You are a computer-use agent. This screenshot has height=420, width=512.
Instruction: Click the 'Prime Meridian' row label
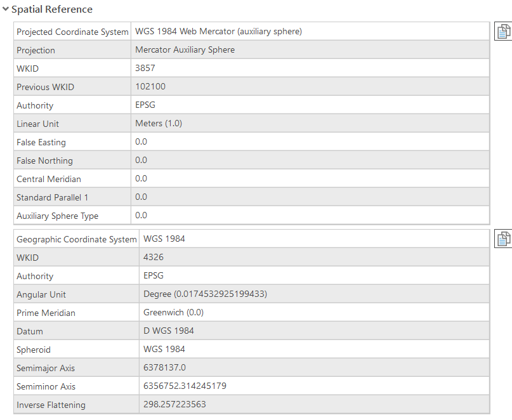[x=46, y=313]
